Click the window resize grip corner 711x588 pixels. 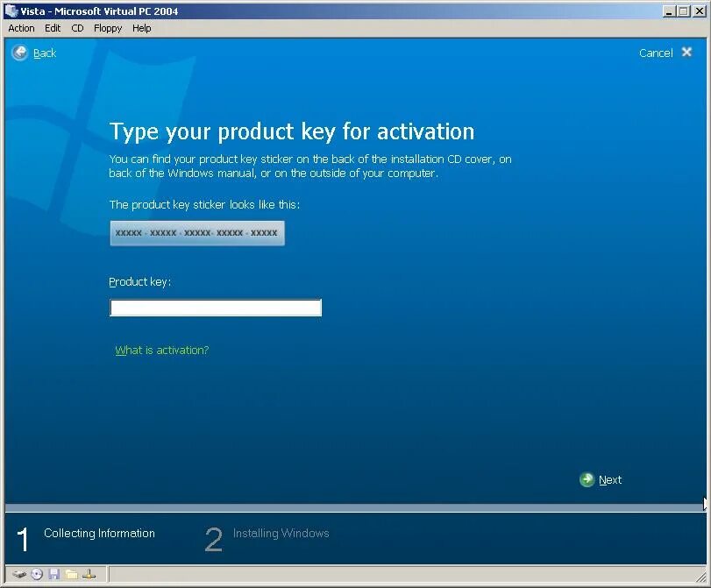pos(700,576)
